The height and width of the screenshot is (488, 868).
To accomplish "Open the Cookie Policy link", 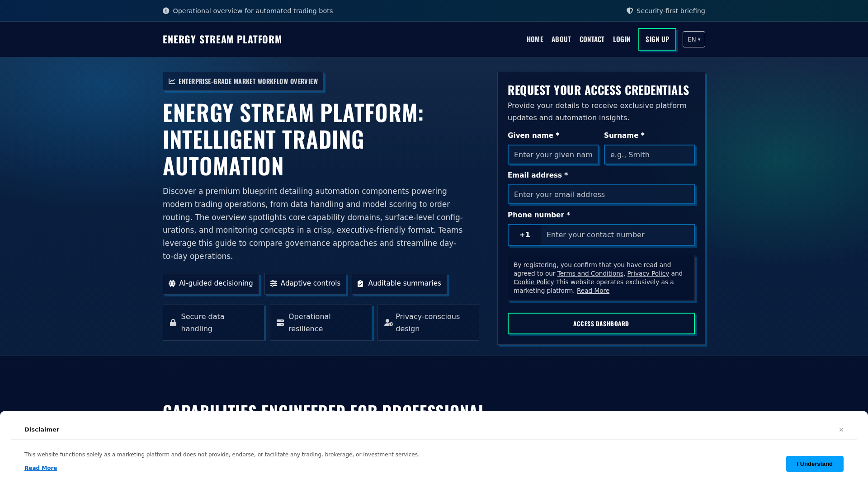I will (x=533, y=282).
